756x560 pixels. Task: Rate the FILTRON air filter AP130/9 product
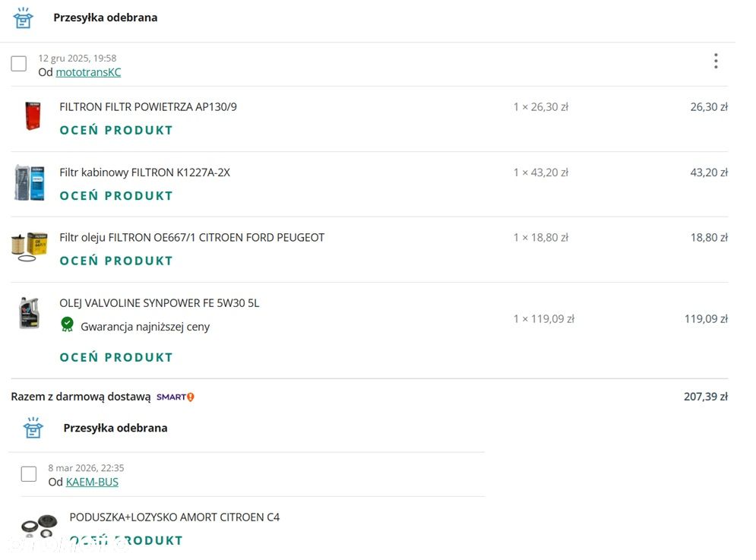click(x=116, y=130)
